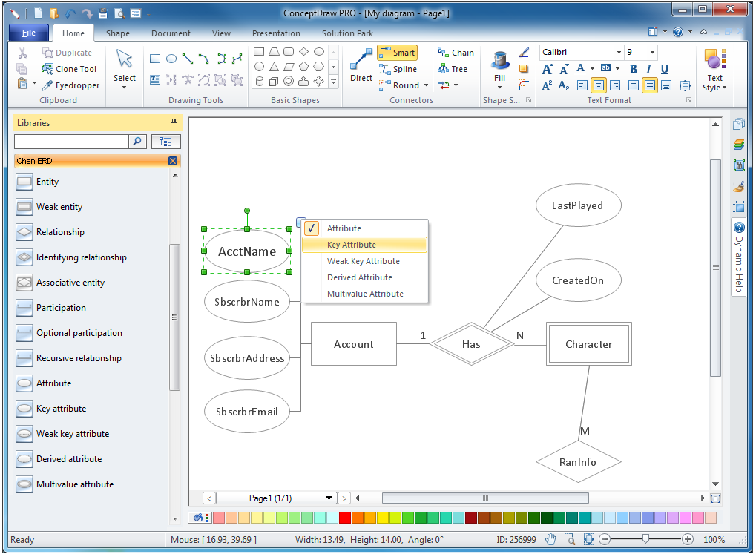Click the library search magnifier button
The width and height of the screenshot is (756, 557).
click(x=137, y=141)
